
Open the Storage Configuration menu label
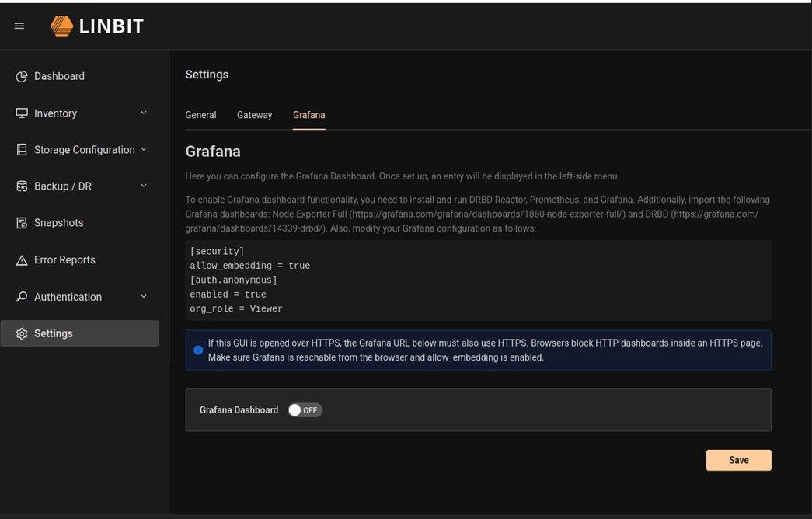(85, 150)
